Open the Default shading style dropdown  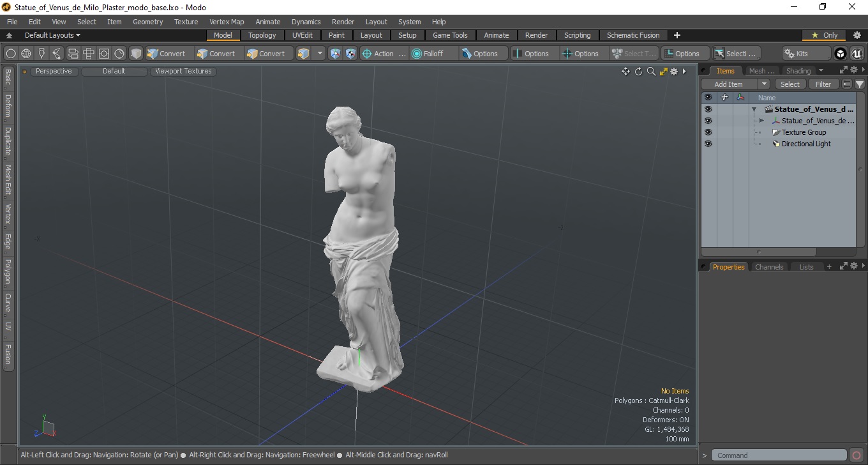114,72
